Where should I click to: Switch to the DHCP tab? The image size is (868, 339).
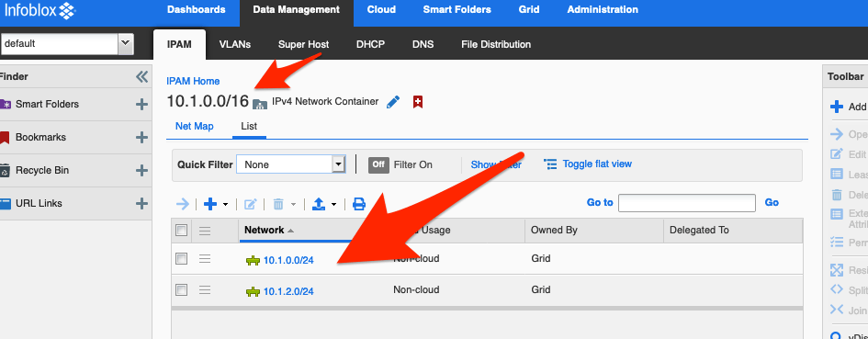pos(370,44)
